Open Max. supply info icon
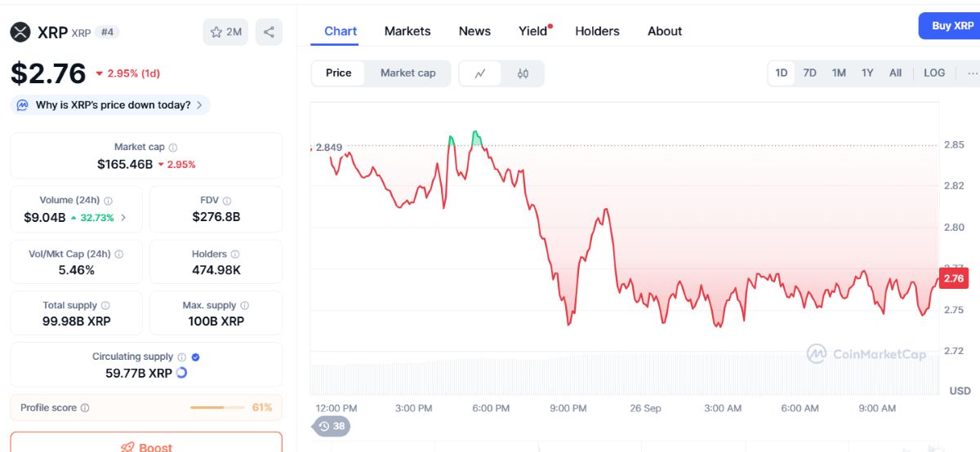980x452 pixels. [244, 306]
